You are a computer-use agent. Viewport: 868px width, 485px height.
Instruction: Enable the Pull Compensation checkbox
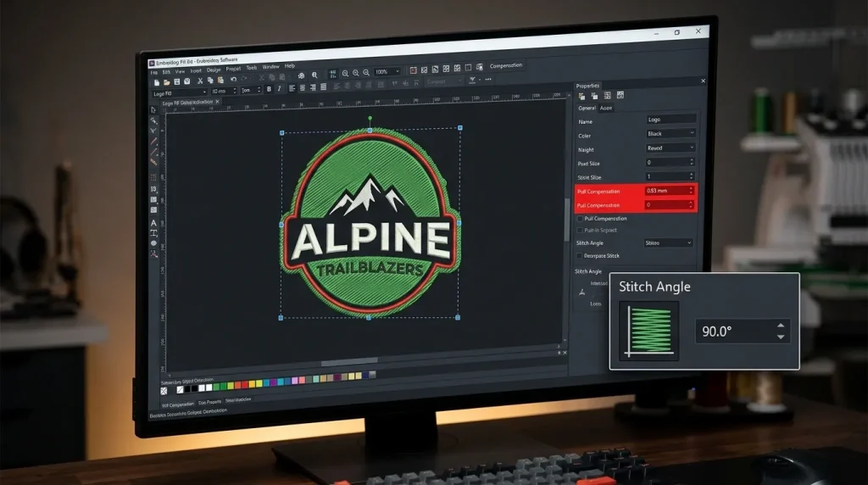(x=580, y=219)
